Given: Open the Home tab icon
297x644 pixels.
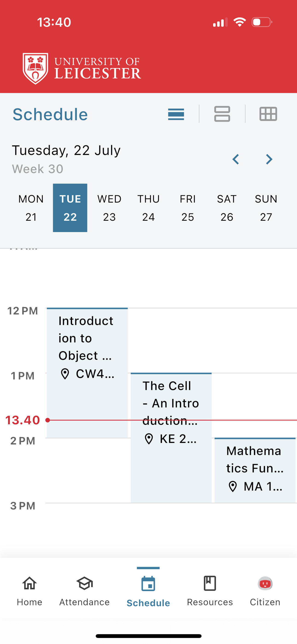Looking at the screenshot, I should [29, 583].
